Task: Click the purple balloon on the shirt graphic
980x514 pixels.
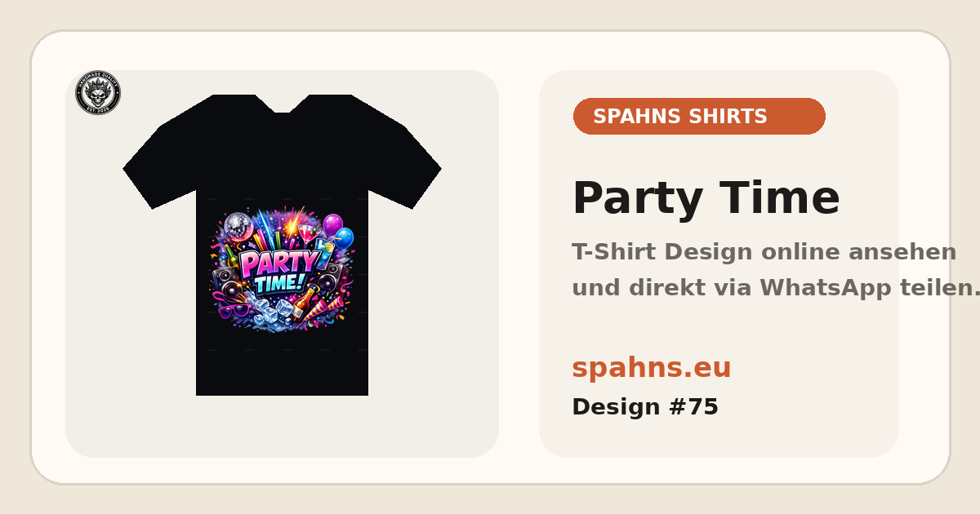Action: (333, 224)
